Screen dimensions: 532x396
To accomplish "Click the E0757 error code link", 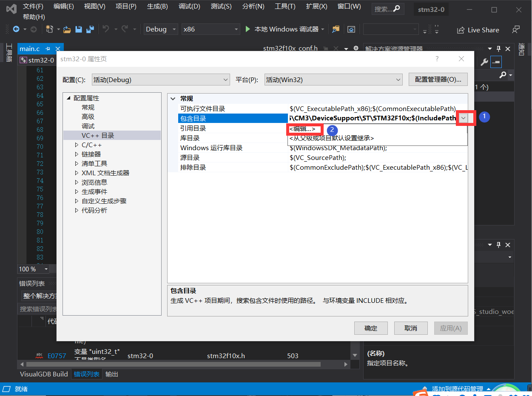I will [57, 356].
